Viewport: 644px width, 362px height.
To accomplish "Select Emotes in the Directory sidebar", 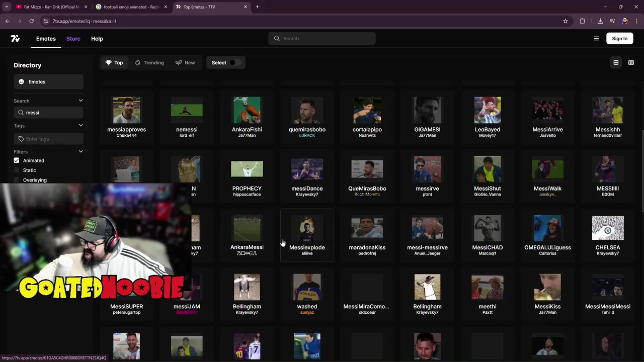I will (x=48, y=82).
